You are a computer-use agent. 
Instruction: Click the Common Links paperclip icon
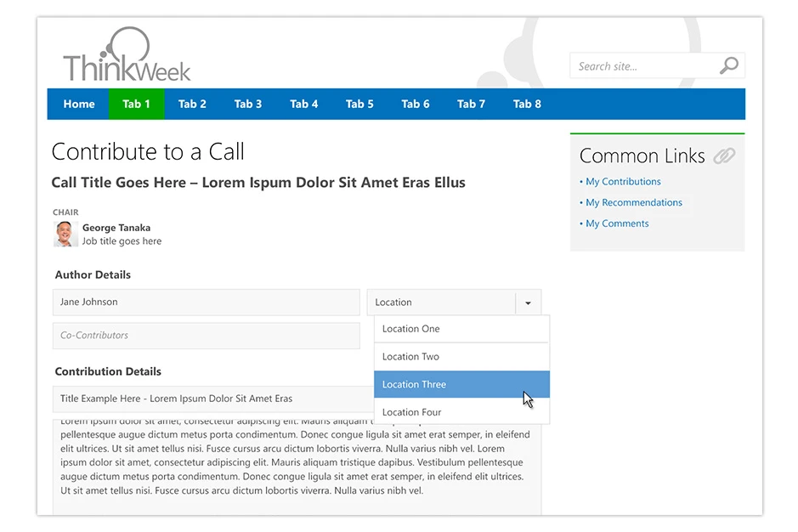tap(724, 156)
